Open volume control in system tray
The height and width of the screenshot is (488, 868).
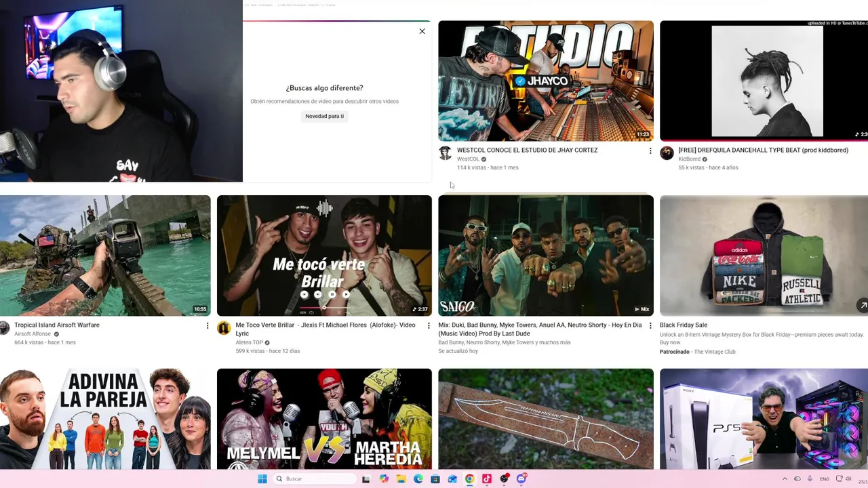tap(848, 479)
